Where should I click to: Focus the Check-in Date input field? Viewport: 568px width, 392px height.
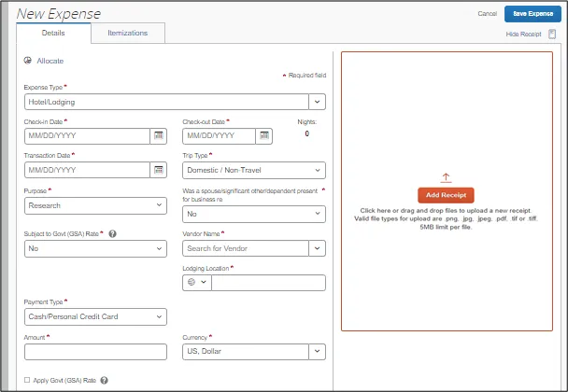tap(87, 136)
